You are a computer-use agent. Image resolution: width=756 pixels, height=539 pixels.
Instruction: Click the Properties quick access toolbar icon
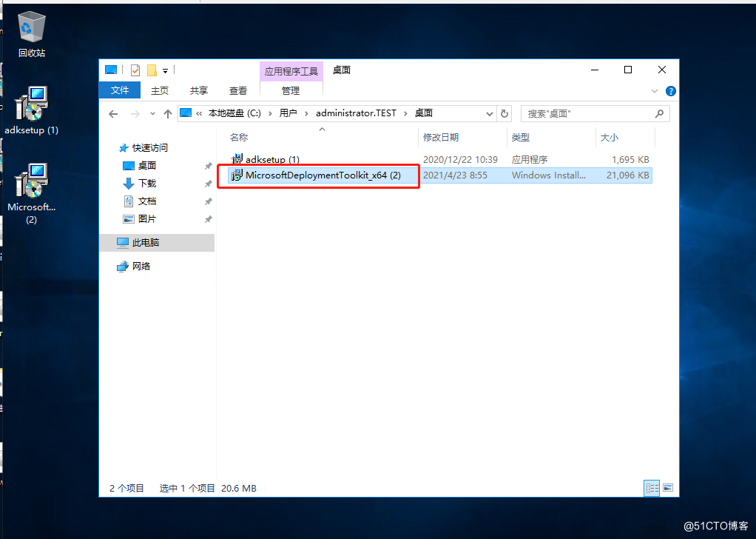[135, 70]
